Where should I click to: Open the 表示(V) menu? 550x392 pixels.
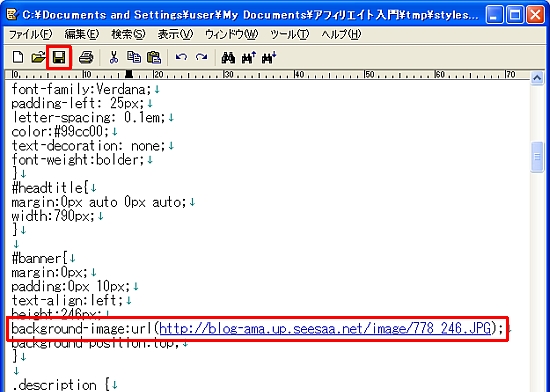175,34
